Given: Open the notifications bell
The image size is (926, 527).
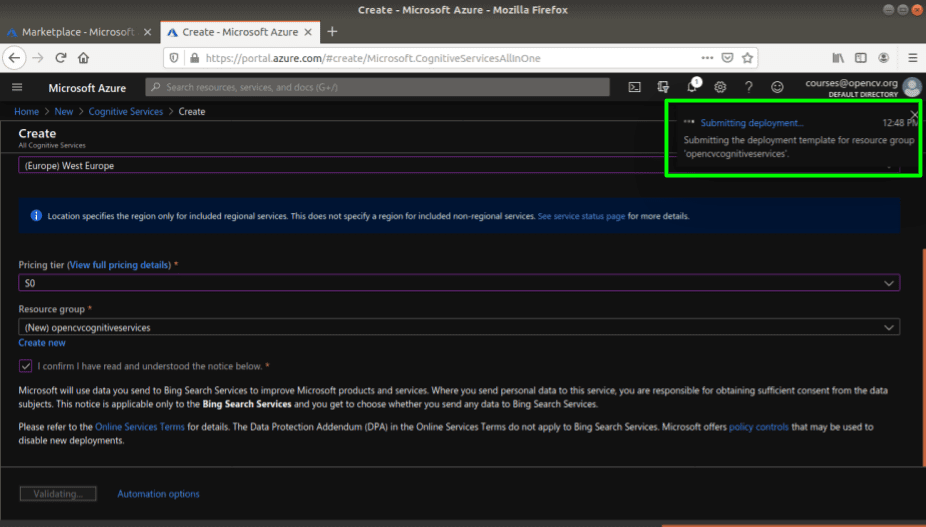Looking at the screenshot, I should [692, 87].
